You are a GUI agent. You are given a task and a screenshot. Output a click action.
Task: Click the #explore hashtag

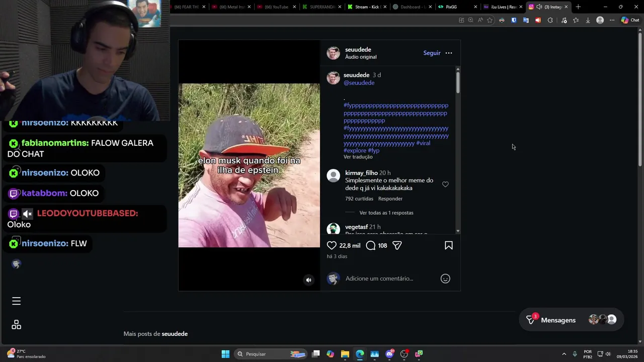point(355,150)
